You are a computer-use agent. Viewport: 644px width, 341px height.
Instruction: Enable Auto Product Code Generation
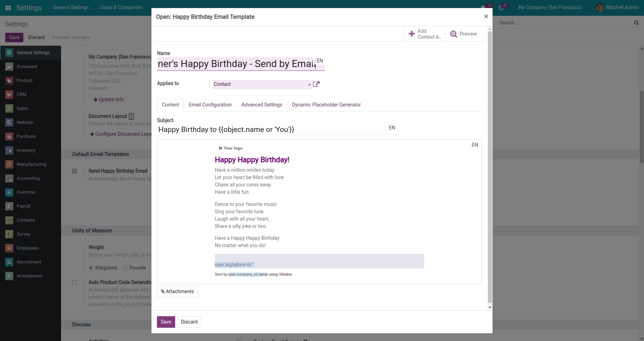pos(74,282)
